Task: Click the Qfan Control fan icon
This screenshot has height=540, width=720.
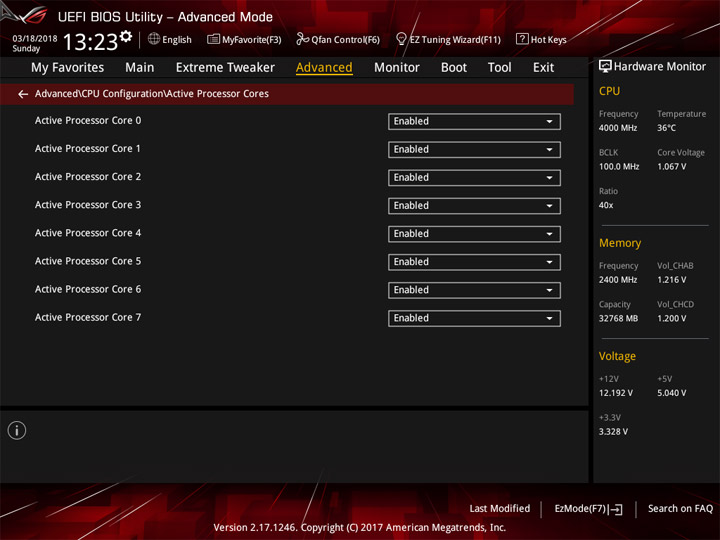Action: [302, 39]
